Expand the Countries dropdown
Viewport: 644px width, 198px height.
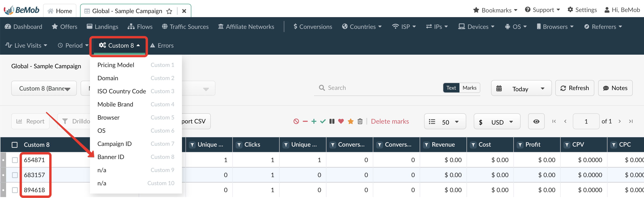click(x=362, y=27)
